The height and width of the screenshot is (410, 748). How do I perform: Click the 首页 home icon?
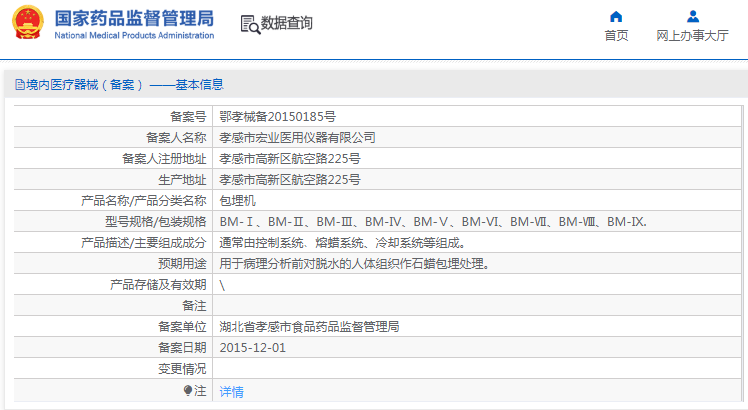[x=616, y=16]
